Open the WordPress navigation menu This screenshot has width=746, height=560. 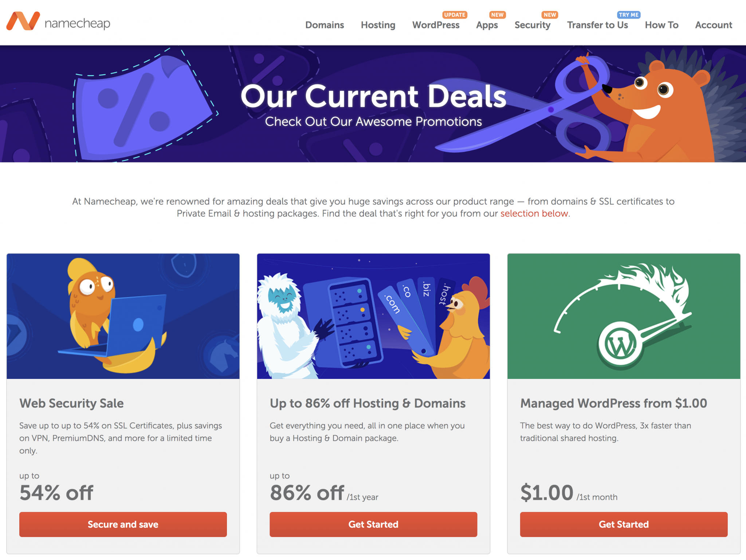click(x=436, y=25)
